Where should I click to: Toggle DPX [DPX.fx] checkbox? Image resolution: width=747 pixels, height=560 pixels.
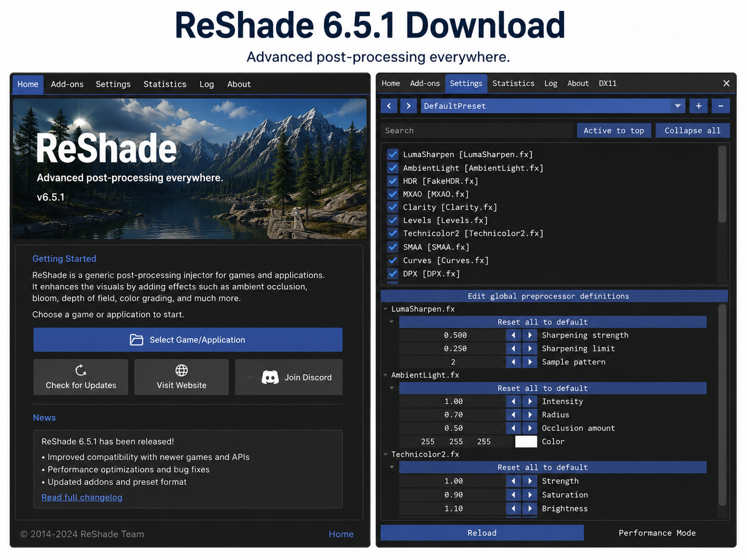pos(393,274)
